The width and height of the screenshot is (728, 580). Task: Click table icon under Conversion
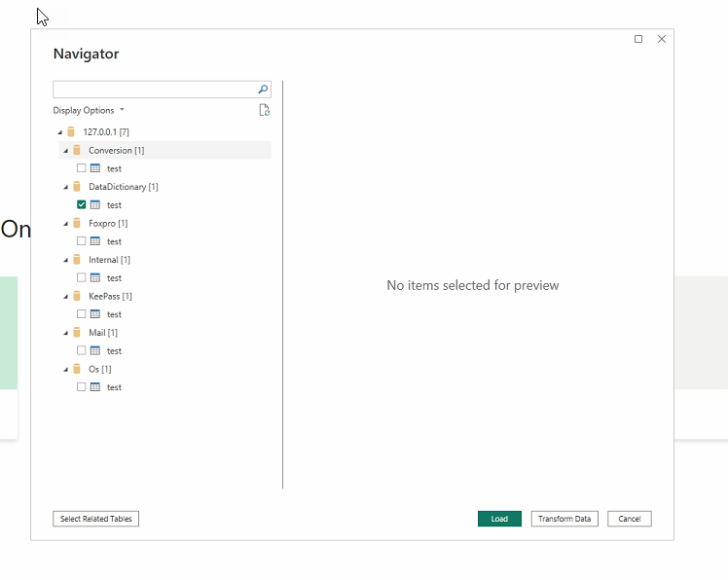coord(95,168)
